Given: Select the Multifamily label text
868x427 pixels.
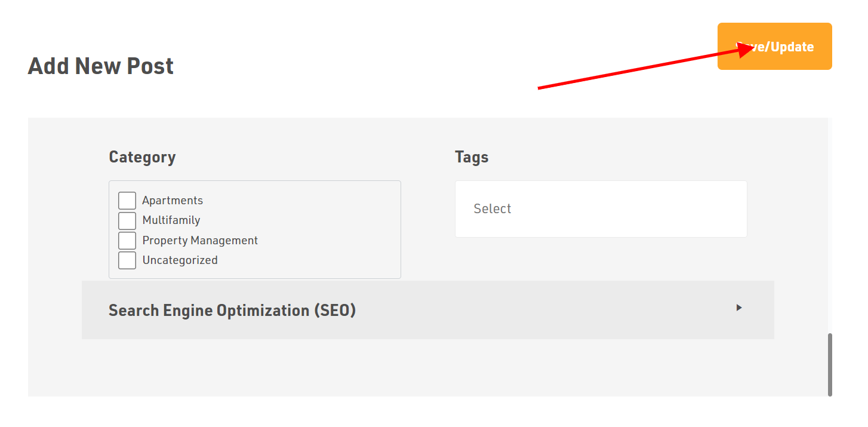Looking at the screenshot, I should [171, 220].
